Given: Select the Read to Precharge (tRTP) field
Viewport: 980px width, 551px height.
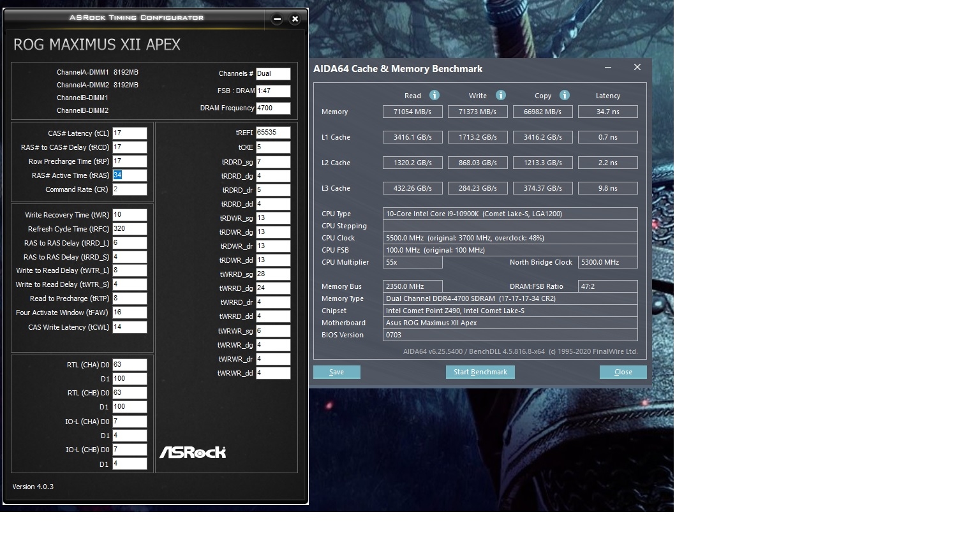Looking at the screenshot, I should (130, 298).
